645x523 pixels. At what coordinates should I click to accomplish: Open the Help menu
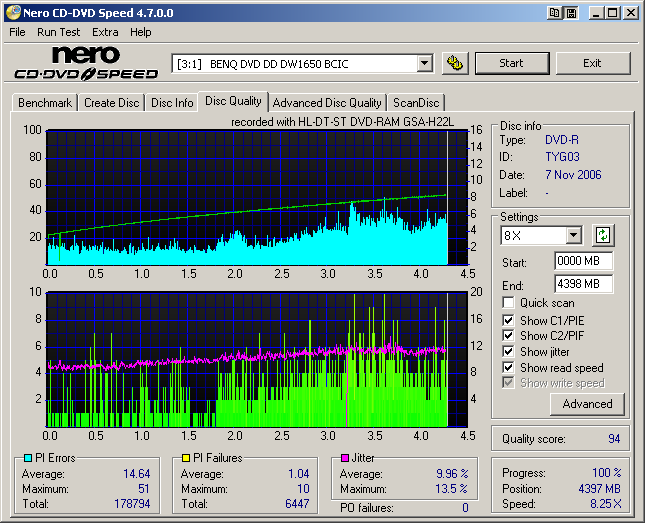pos(141,32)
